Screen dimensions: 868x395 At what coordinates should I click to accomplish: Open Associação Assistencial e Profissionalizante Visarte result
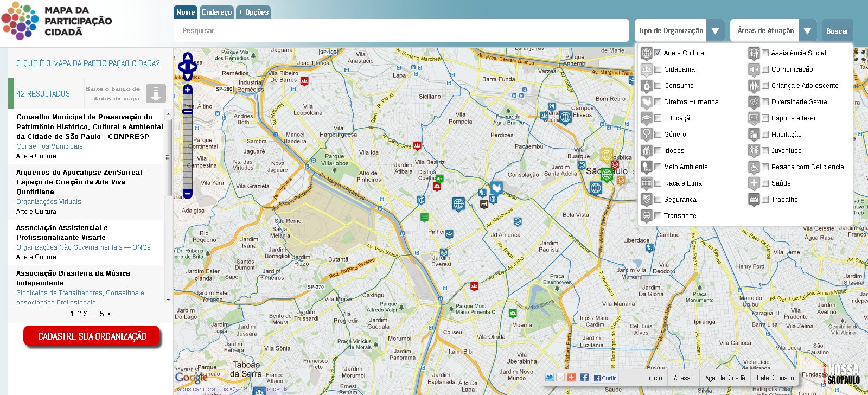point(62,233)
